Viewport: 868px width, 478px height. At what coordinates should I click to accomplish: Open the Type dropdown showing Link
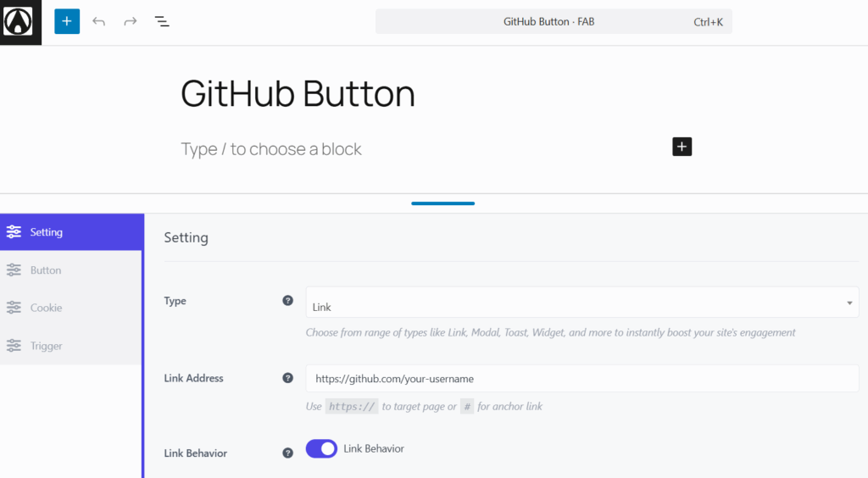pyautogui.click(x=581, y=302)
